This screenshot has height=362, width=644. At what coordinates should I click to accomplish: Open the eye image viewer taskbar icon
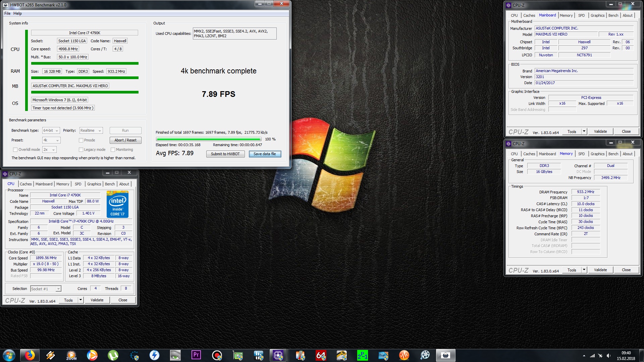tap(175, 355)
